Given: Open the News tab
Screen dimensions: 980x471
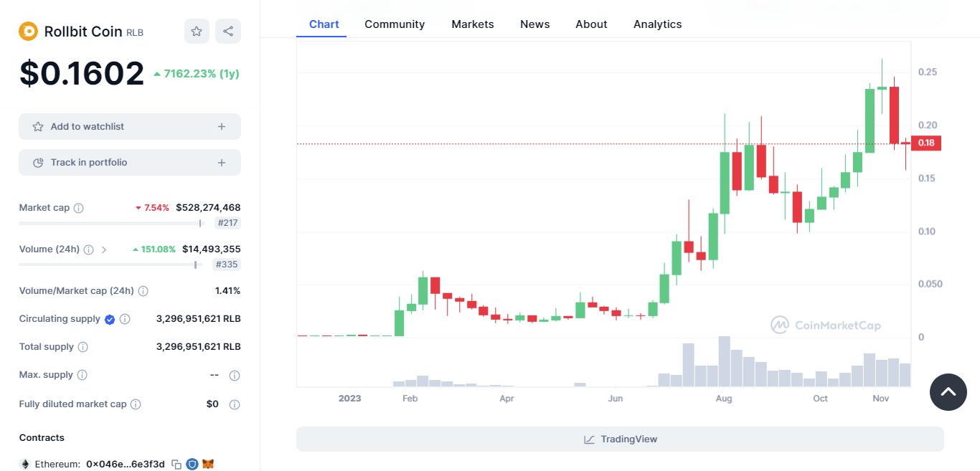Looking at the screenshot, I should tap(535, 24).
